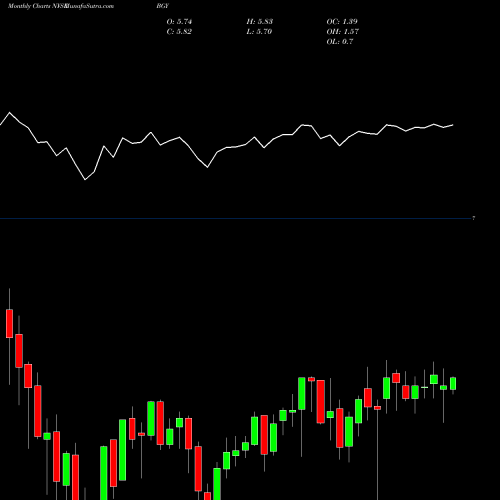This screenshot has width=500, height=500.
Task: Select the open price value O: 5.74
Action: point(179,22)
